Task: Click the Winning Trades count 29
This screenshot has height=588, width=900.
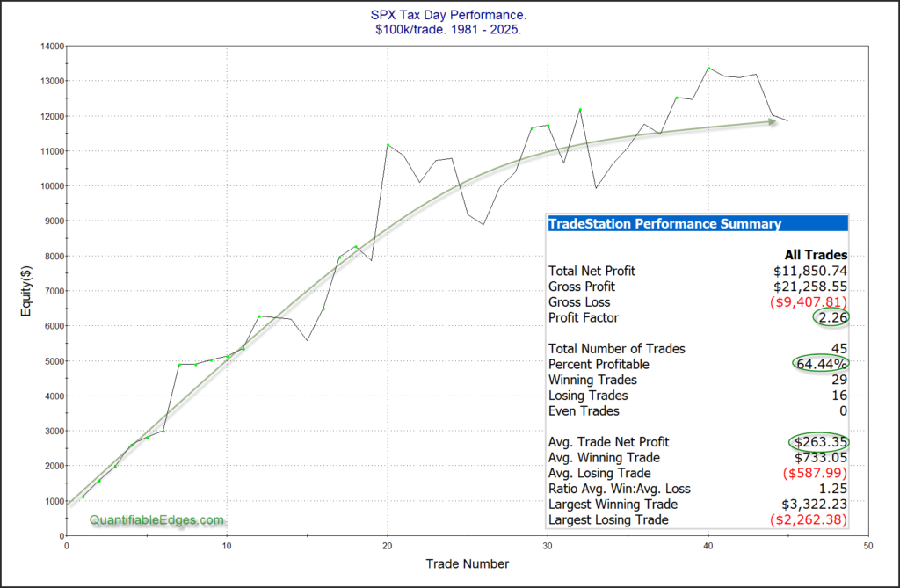Action: coord(840,380)
